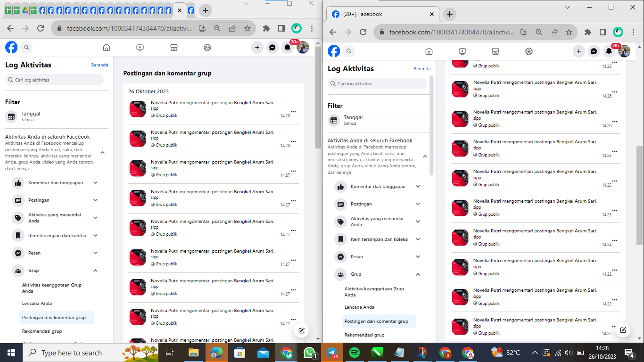Open Facebook Video icon in left window
This screenshot has width=644, height=362.
(x=140, y=47)
